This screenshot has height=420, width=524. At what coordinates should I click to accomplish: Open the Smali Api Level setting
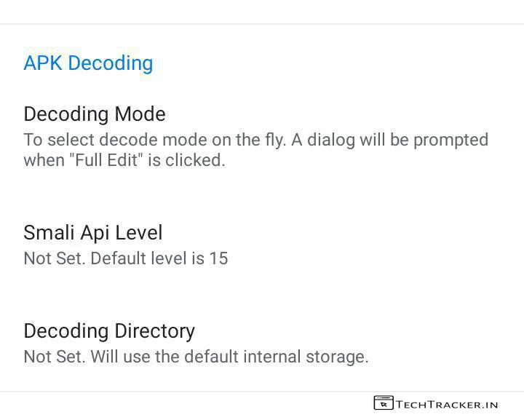(x=262, y=245)
